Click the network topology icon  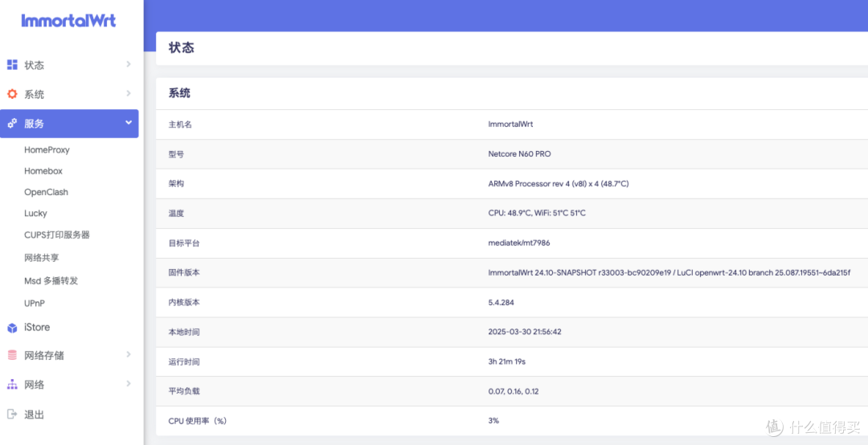12,385
